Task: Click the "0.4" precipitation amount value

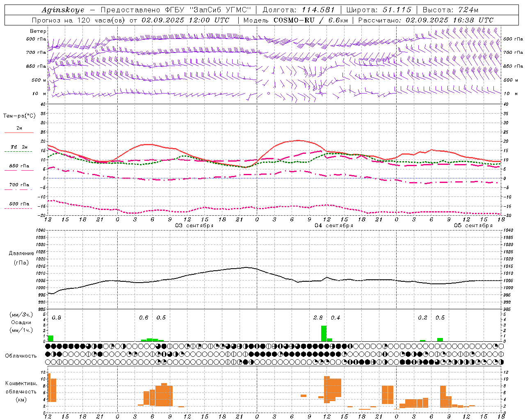Action: [336, 318]
